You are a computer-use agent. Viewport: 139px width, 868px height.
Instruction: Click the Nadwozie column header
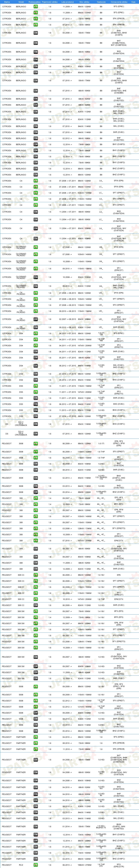click(x=101, y=2)
